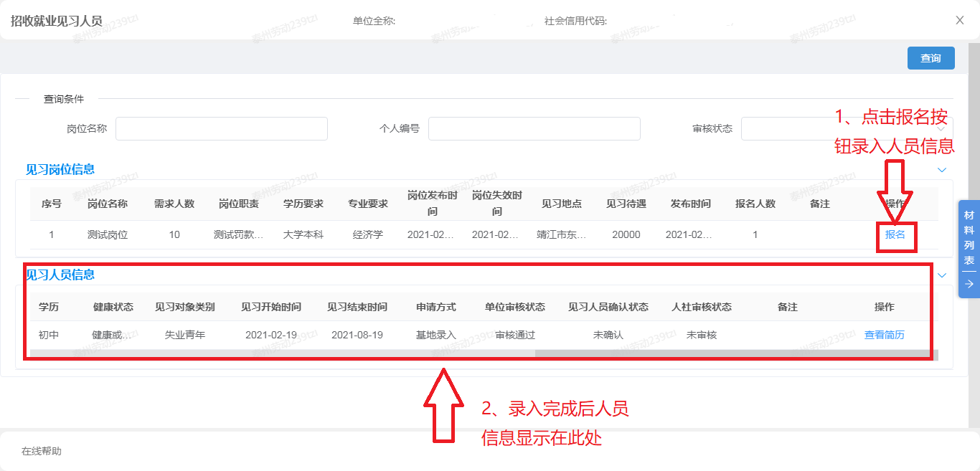Close the 招收就业见习人员 dialog
Screen dimensions: 980x471
point(960,20)
